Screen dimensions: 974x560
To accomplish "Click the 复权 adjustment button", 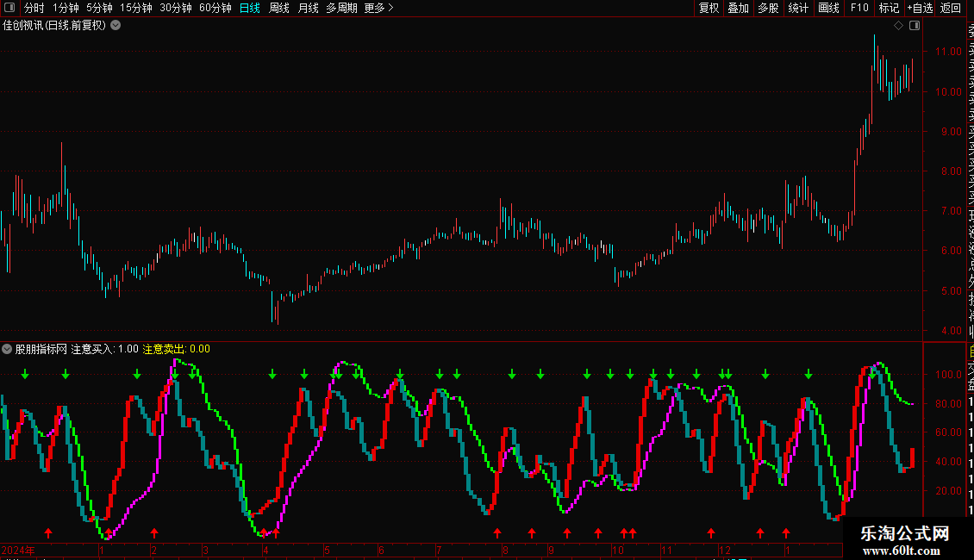I will pos(709,8).
